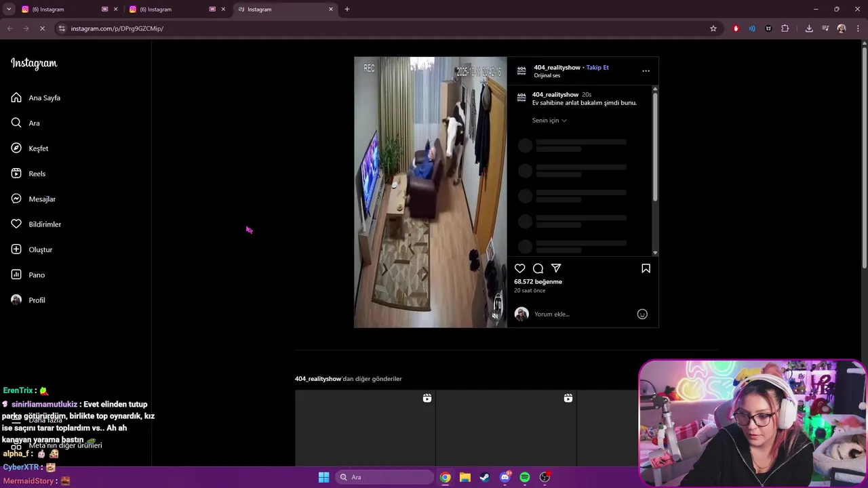Open the Extensions puzzle menu
The image size is (868, 488).
(x=785, y=28)
